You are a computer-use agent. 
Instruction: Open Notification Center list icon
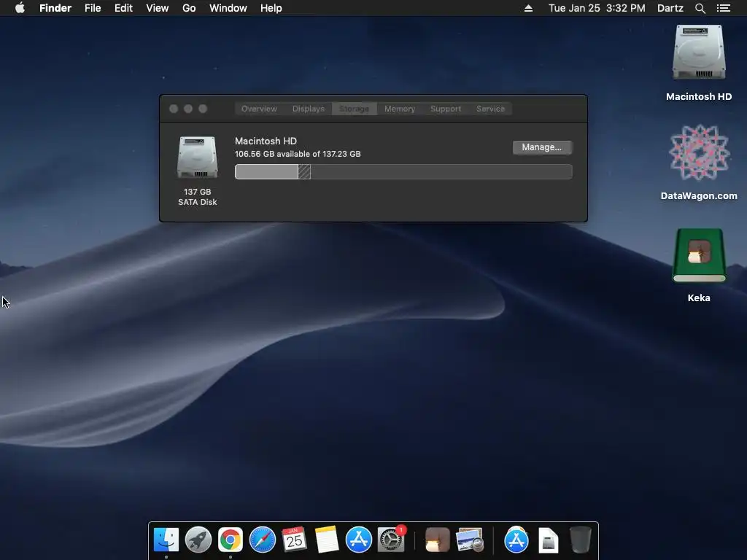click(x=723, y=8)
